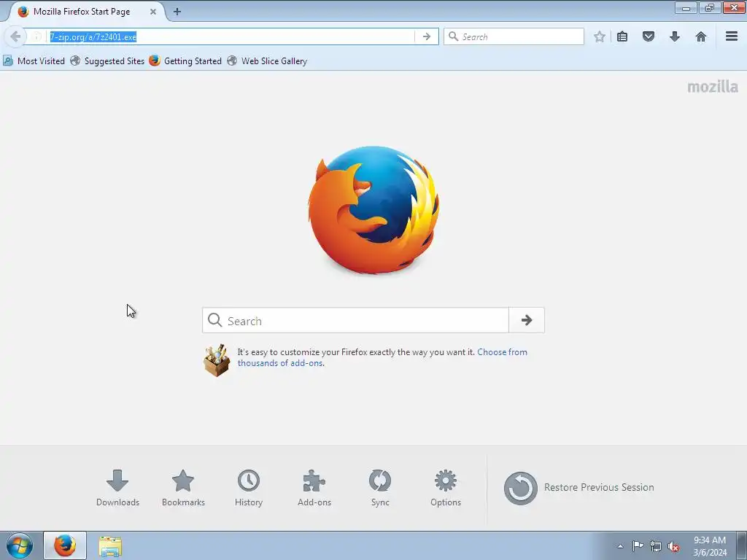Click the muted volume tray icon
This screenshot has width=747, height=560.
point(673,546)
